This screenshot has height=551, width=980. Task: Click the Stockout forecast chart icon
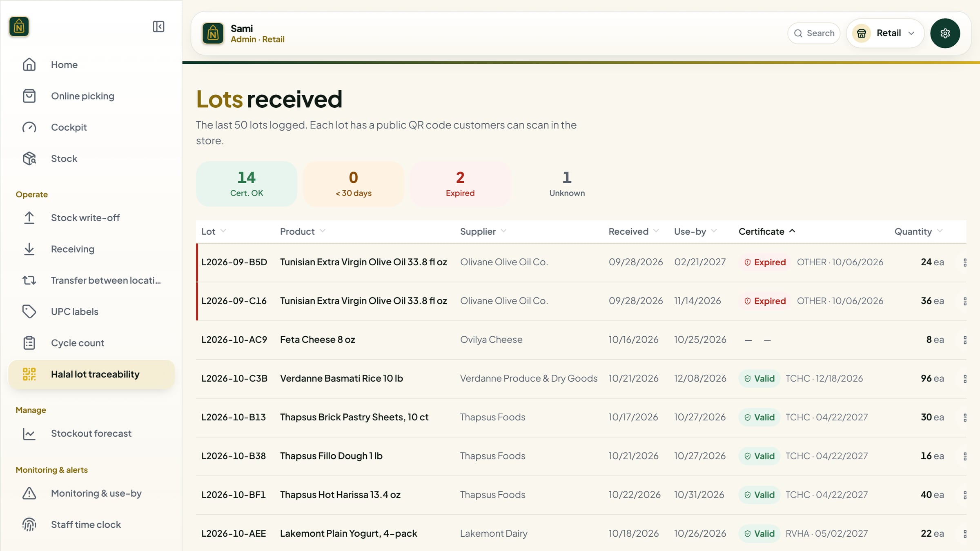coord(29,433)
